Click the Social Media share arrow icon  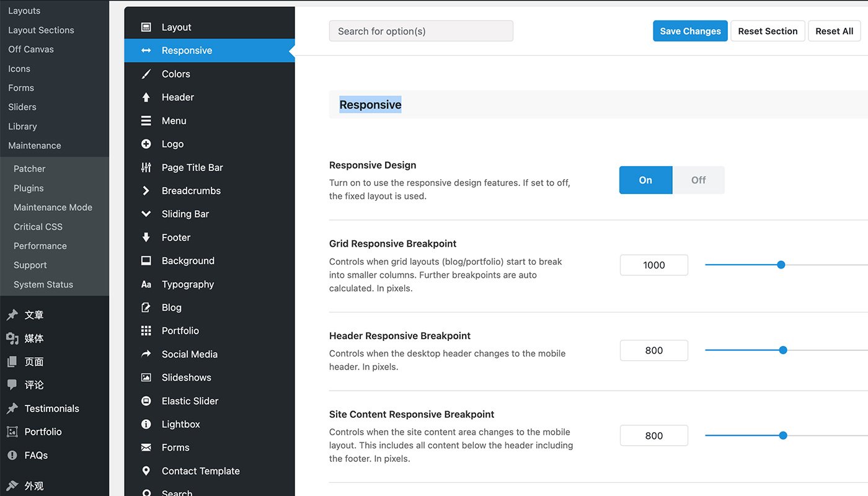(x=146, y=354)
